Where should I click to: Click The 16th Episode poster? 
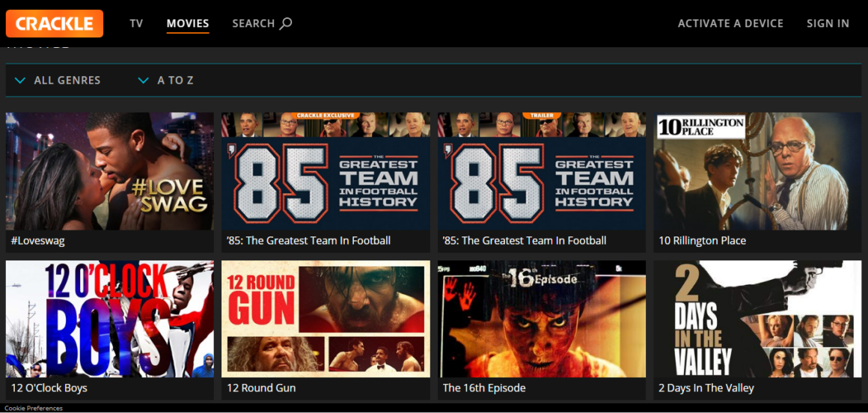click(542, 319)
